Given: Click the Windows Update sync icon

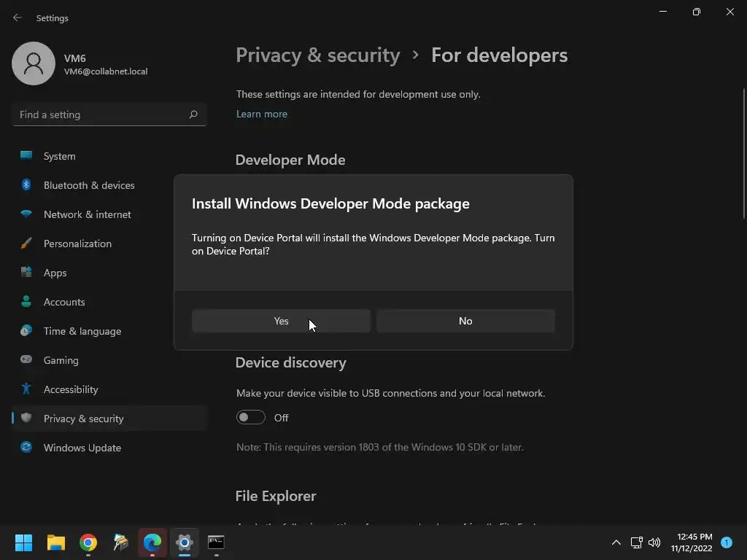Looking at the screenshot, I should point(26,447).
